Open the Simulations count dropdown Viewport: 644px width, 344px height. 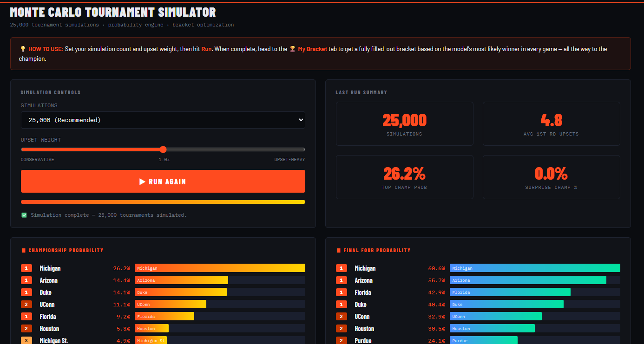tap(163, 120)
